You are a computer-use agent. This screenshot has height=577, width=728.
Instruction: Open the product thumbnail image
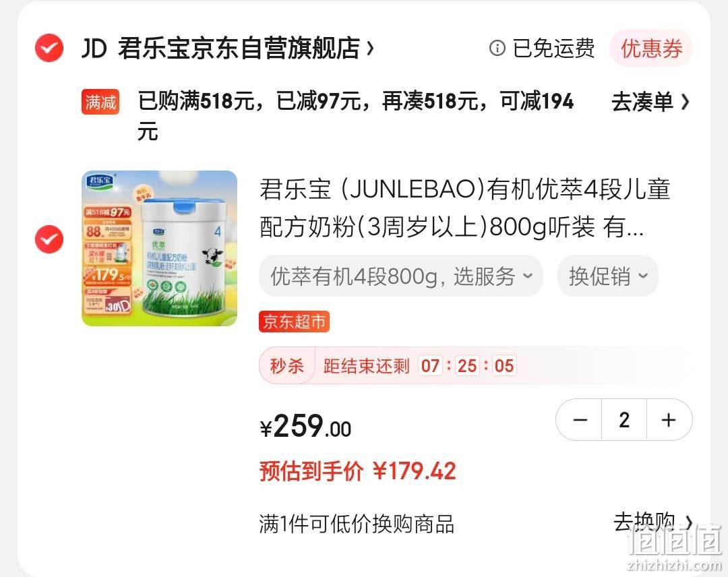click(x=159, y=248)
